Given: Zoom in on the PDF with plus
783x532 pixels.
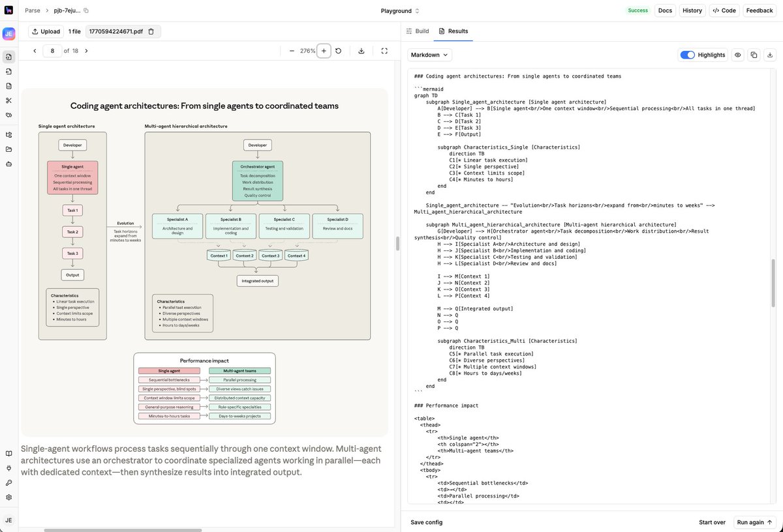Looking at the screenshot, I should point(324,51).
